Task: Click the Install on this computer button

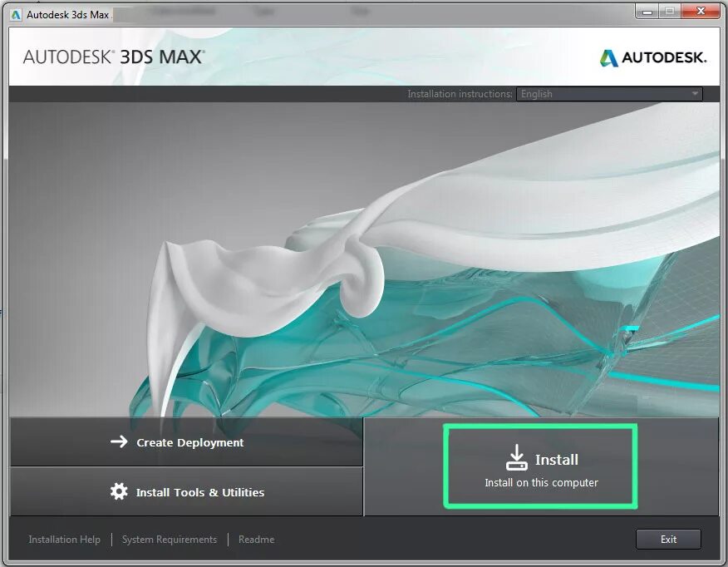Action: tap(540, 466)
